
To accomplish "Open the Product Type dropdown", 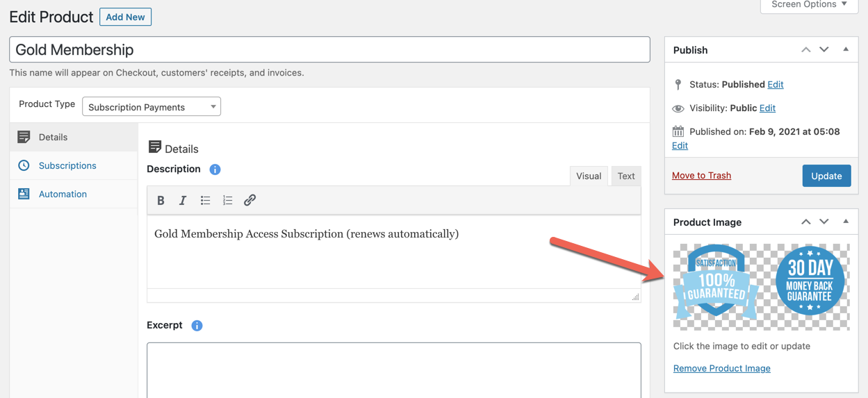I will (x=152, y=106).
